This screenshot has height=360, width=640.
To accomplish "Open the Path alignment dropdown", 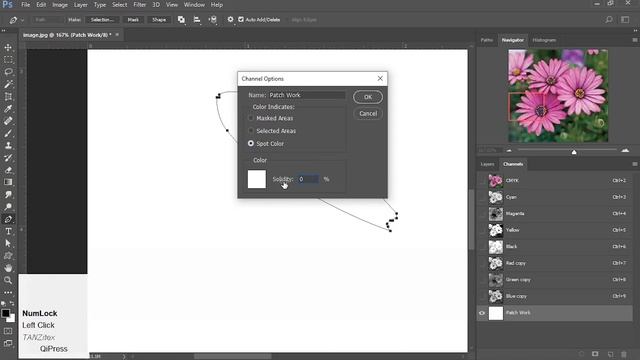I will (x=197, y=20).
